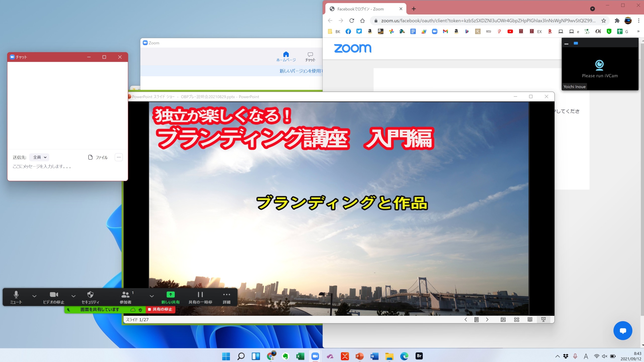Image resolution: width=644 pixels, height=362 pixels.
Task: Switch to Reading view in PowerPoint
Action: click(x=530, y=319)
